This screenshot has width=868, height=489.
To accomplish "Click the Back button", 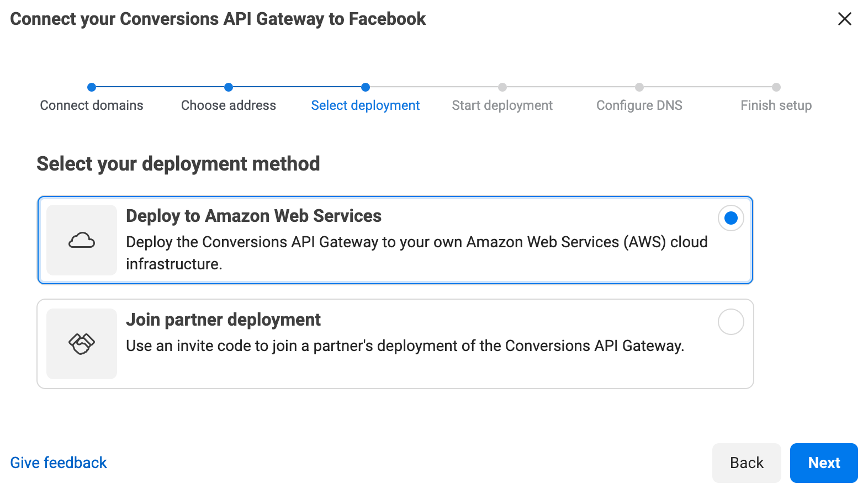I will click(747, 463).
